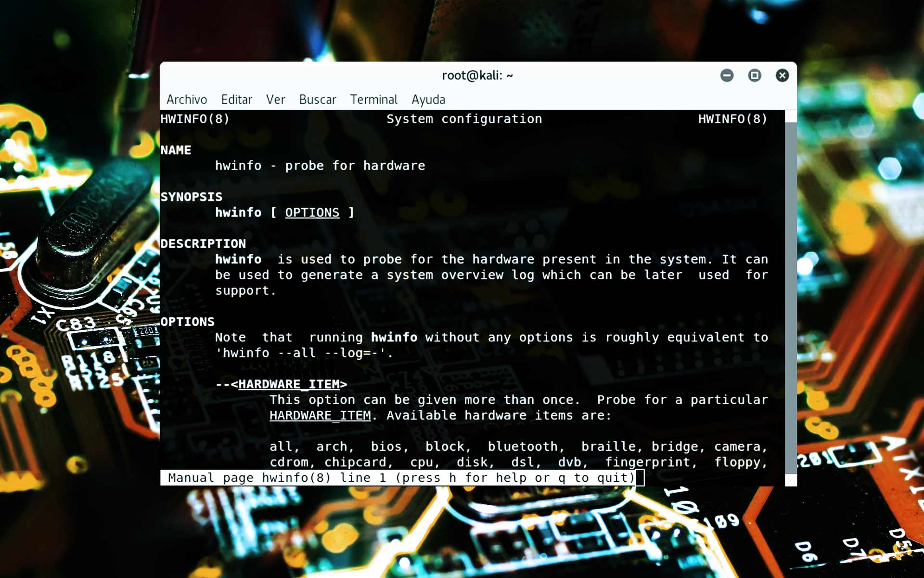Click the minimize window icon
Viewport: 924px width, 578px height.
[x=727, y=76]
